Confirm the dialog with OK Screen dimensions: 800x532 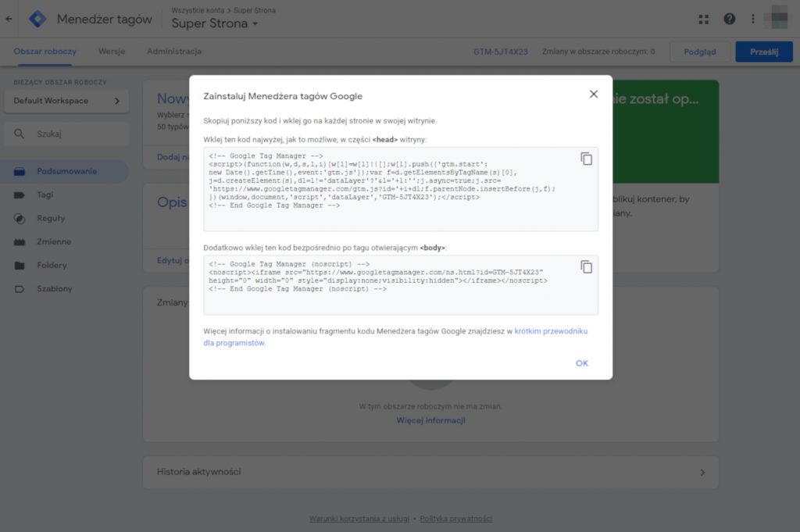pyautogui.click(x=581, y=363)
